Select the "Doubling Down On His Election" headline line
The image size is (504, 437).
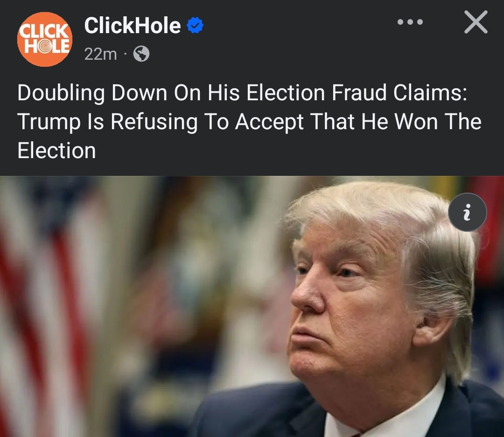point(171,92)
